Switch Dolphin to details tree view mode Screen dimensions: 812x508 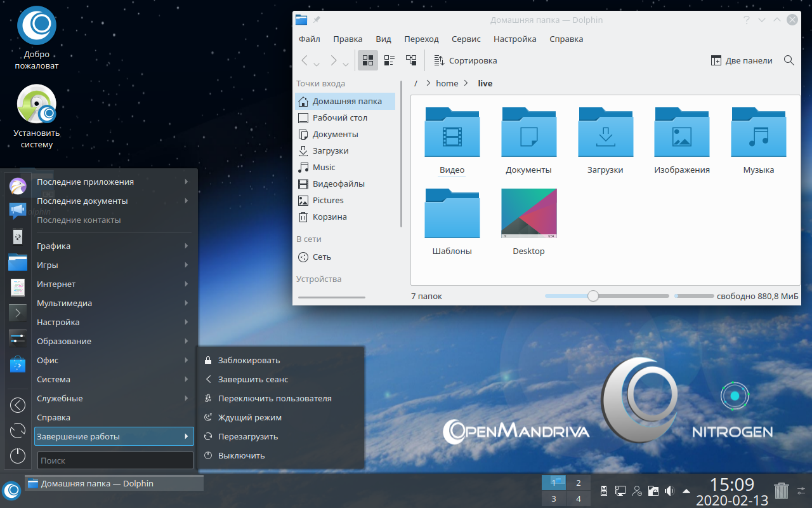pyautogui.click(x=411, y=60)
